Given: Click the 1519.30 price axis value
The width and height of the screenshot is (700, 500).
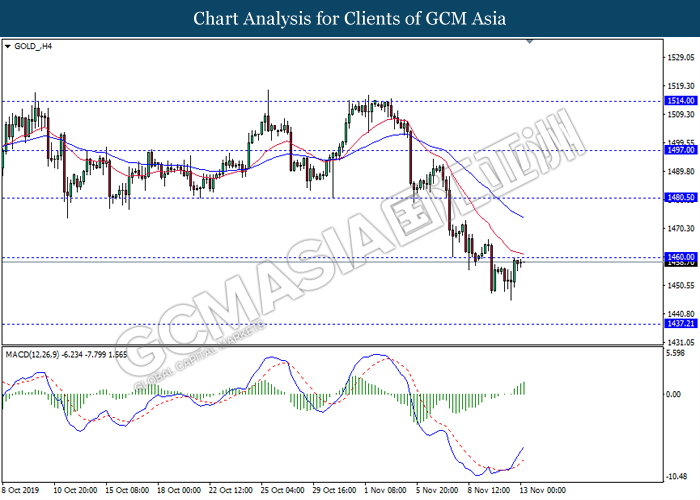Looking at the screenshot, I should pyautogui.click(x=681, y=86).
